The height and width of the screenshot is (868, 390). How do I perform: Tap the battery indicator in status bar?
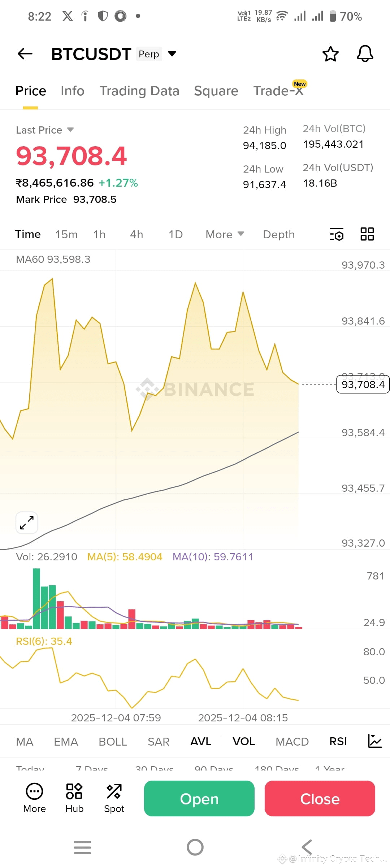tap(333, 16)
